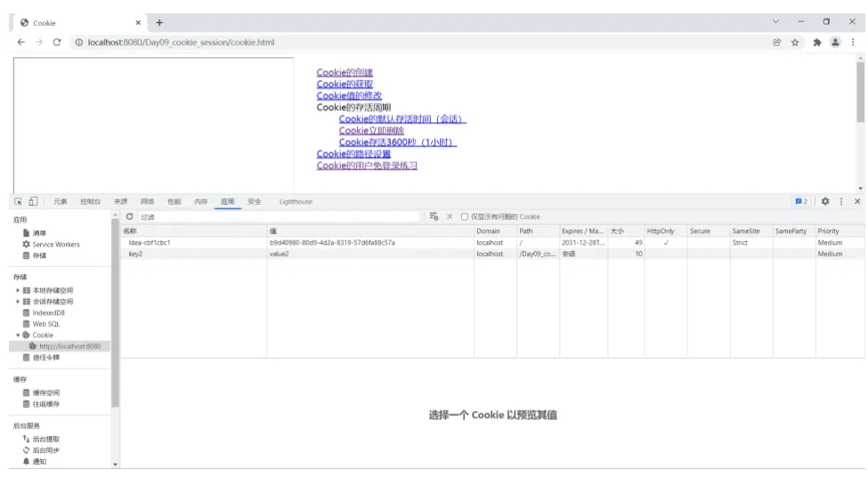This screenshot has width=868, height=486.
Task: Open the DevTools issues counter badge
Action: tap(801, 201)
